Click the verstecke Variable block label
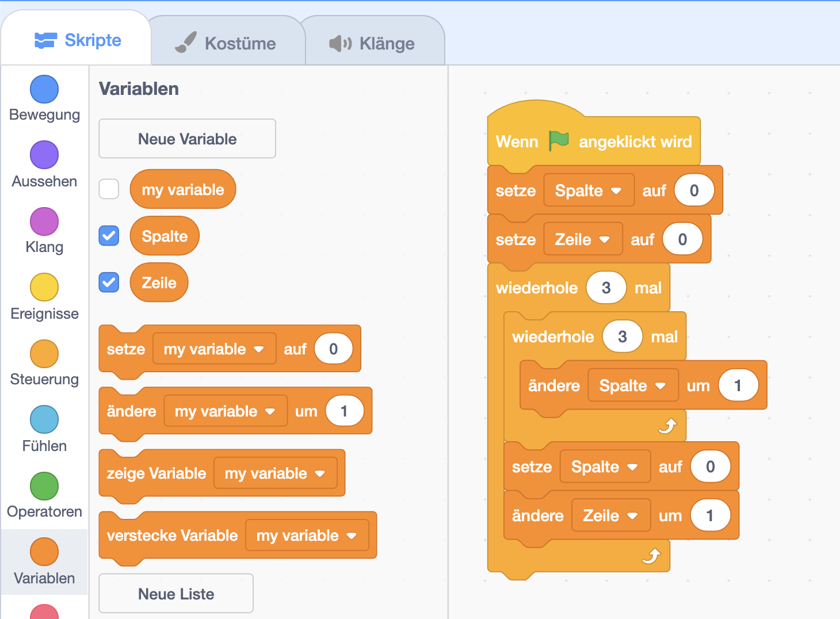 point(172,535)
